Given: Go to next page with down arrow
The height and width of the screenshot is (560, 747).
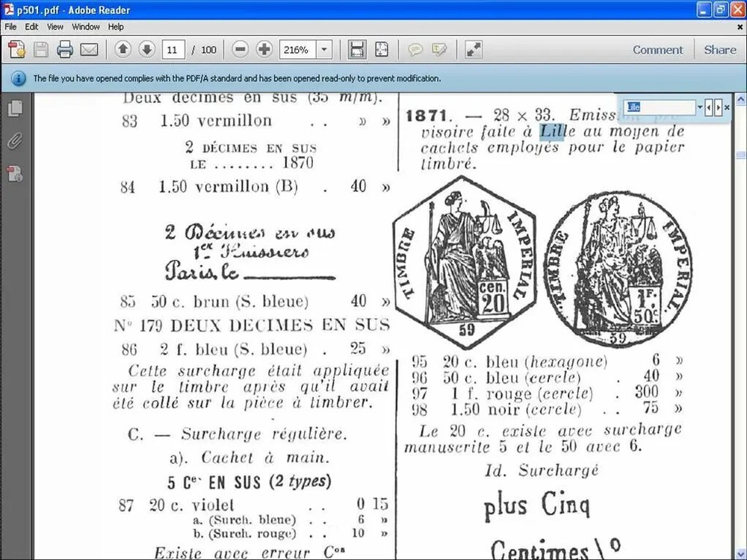Looking at the screenshot, I should tap(146, 50).
